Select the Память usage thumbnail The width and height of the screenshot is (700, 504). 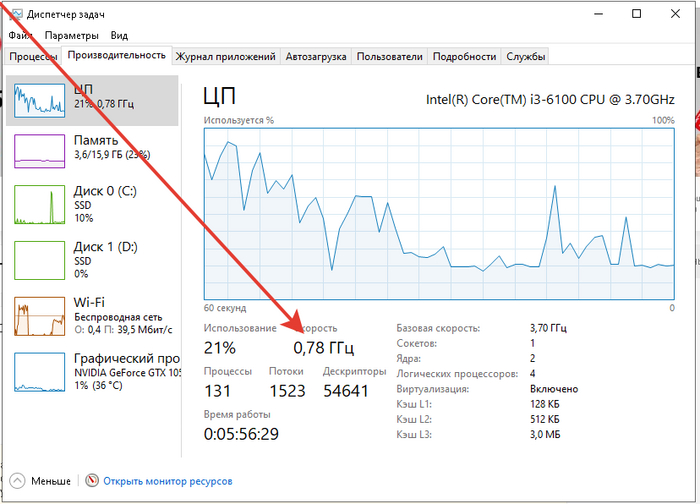(x=39, y=151)
